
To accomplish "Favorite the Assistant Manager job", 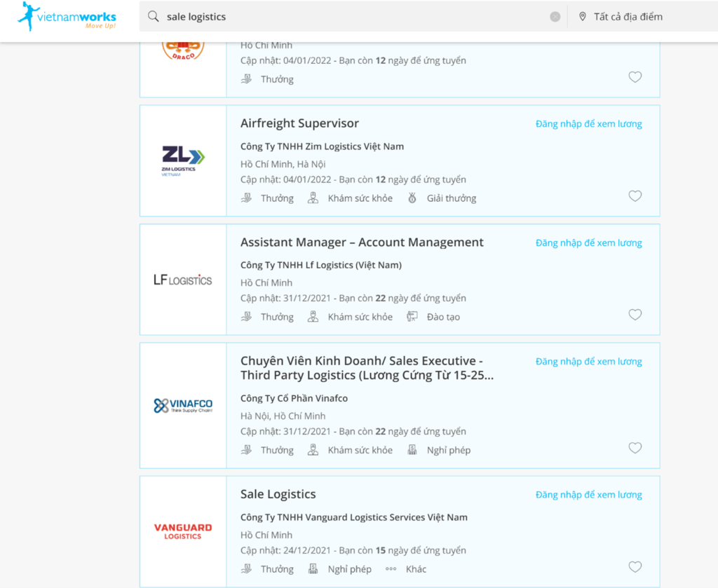I will pyautogui.click(x=635, y=315).
